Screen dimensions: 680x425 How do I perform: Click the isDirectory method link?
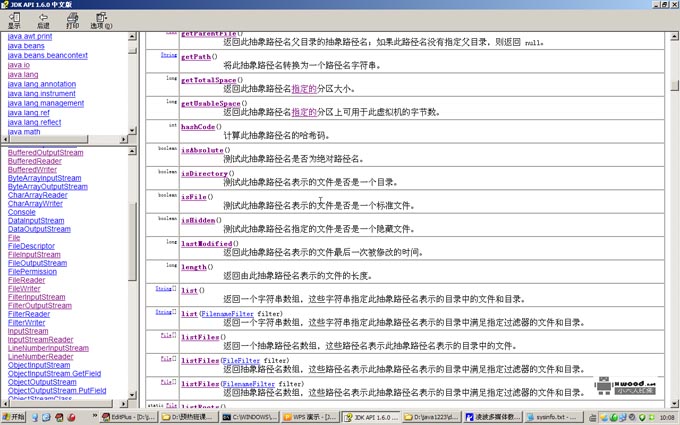click(x=204, y=174)
